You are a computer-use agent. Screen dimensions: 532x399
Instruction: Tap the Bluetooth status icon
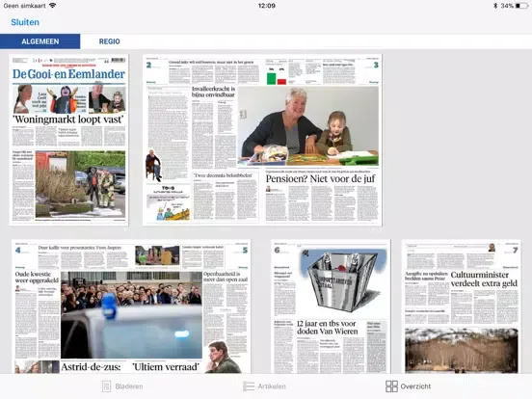495,6
